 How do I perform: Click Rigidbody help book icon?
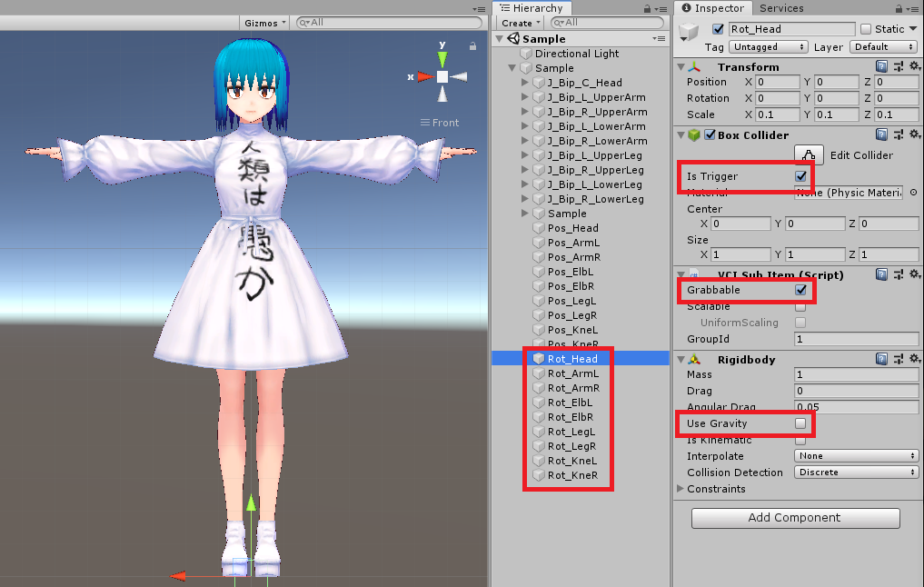coord(881,360)
